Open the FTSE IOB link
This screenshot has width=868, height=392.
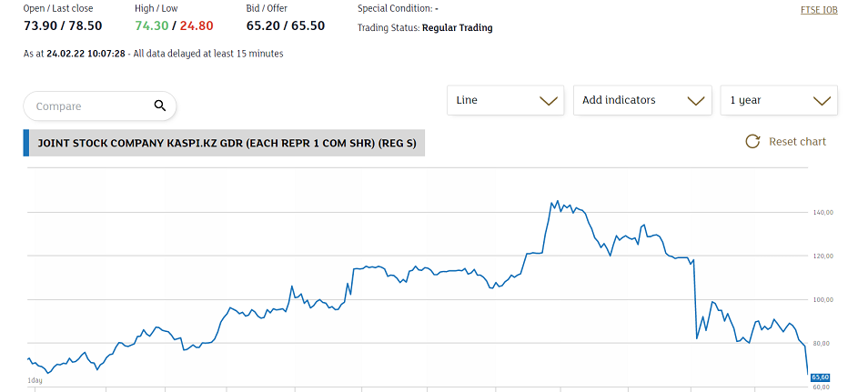(x=819, y=10)
